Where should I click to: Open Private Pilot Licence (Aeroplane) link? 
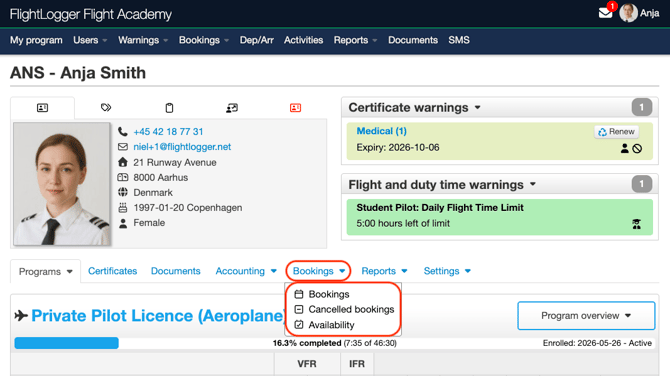click(158, 316)
